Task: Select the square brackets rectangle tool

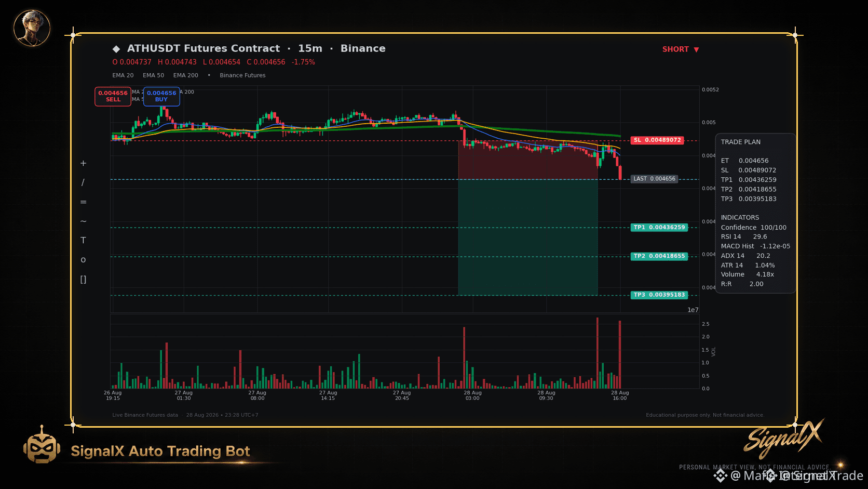Action: pyautogui.click(x=83, y=280)
